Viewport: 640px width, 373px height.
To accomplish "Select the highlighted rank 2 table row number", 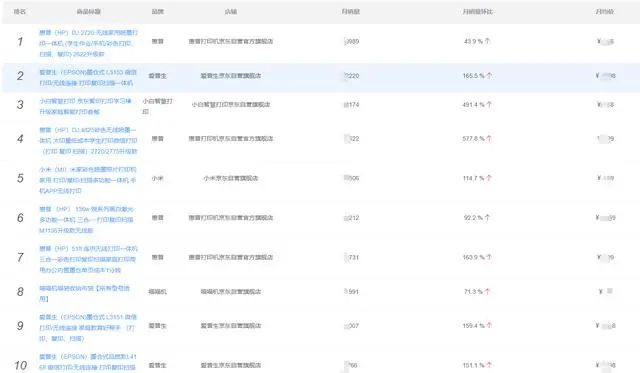I will 20,75.
